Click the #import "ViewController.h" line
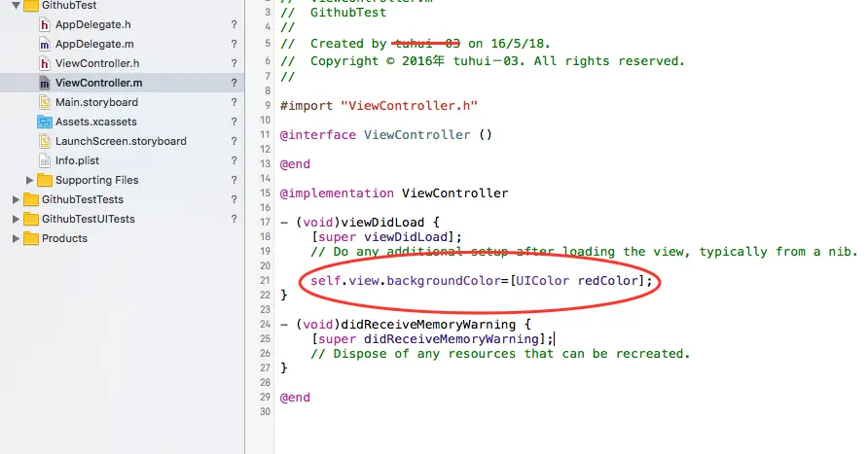The image size is (868, 454). [x=379, y=106]
